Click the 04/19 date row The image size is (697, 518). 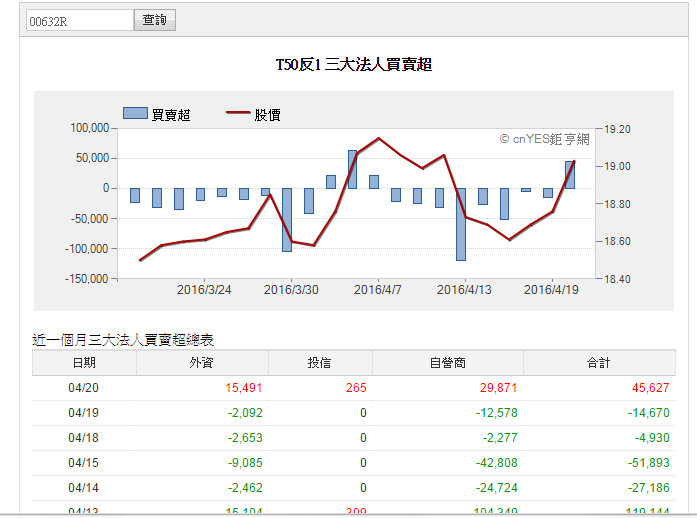coord(353,413)
